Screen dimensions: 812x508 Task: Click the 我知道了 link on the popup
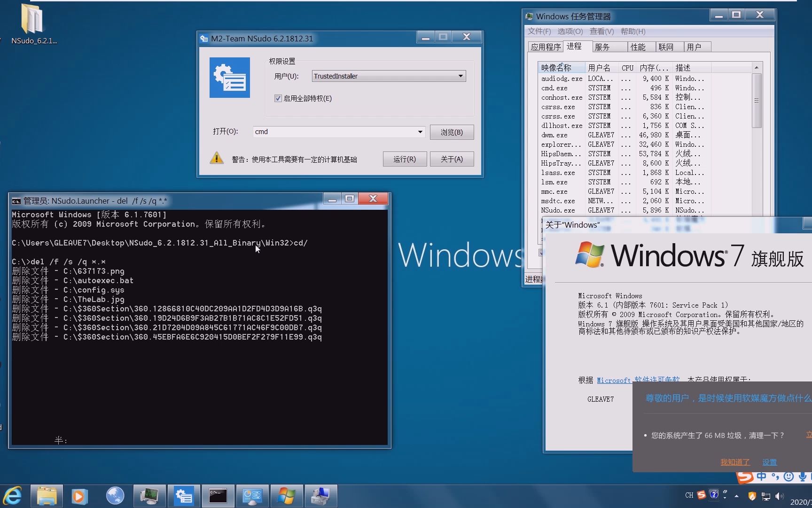(x=734, y=462)
